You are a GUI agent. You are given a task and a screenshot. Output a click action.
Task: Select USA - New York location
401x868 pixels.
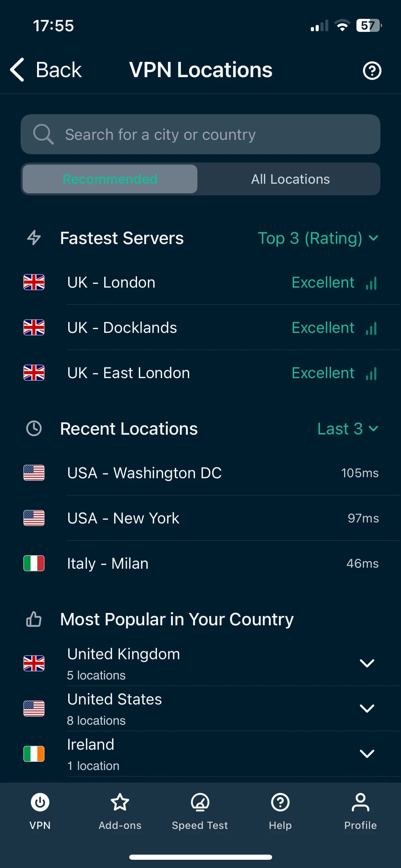click(123, 518)
